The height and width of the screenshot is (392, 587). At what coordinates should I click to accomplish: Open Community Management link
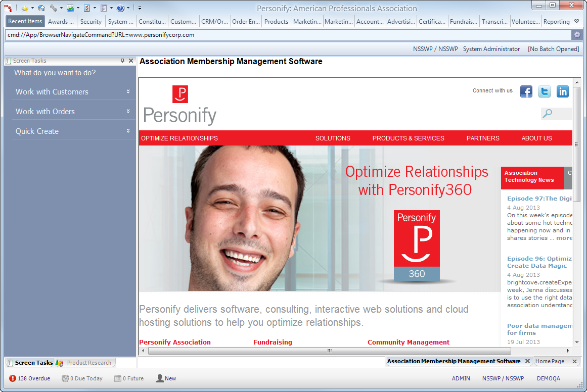click(409, 342)
